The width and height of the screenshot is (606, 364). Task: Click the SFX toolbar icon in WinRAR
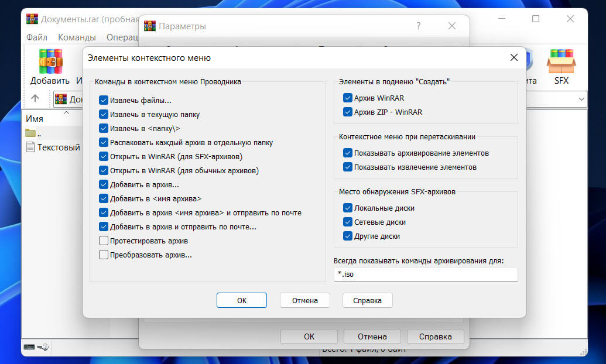point(561,62)
